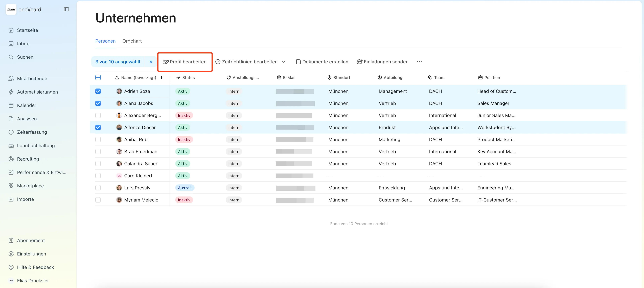
Task: Check the Caro Kleinert checkbox
Action: [98, 176]
